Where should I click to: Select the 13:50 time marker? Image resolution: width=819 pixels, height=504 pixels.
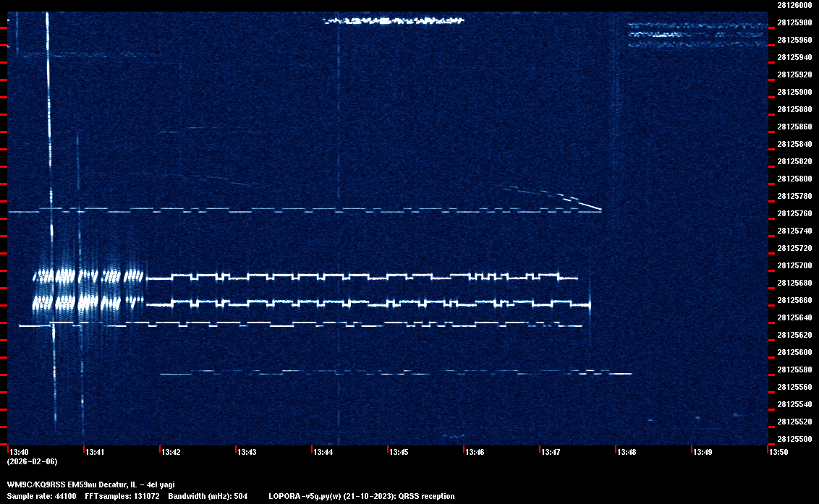coord(778,452)
